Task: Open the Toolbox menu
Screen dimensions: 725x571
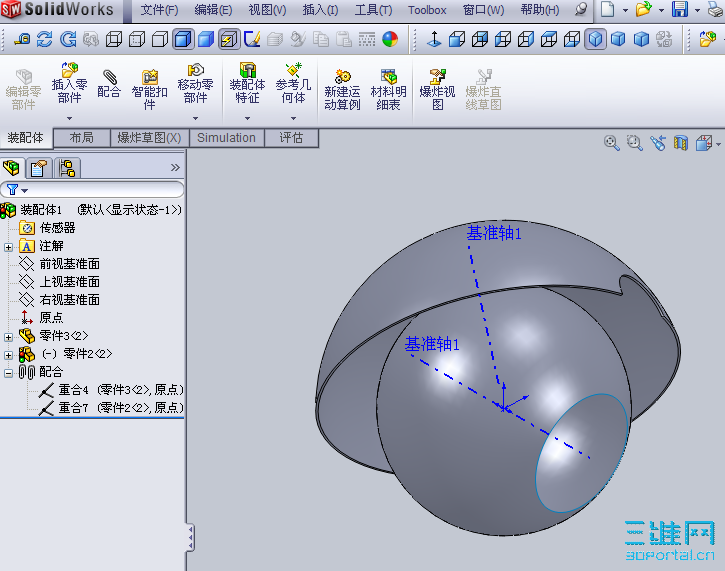Action: [427, 10]
